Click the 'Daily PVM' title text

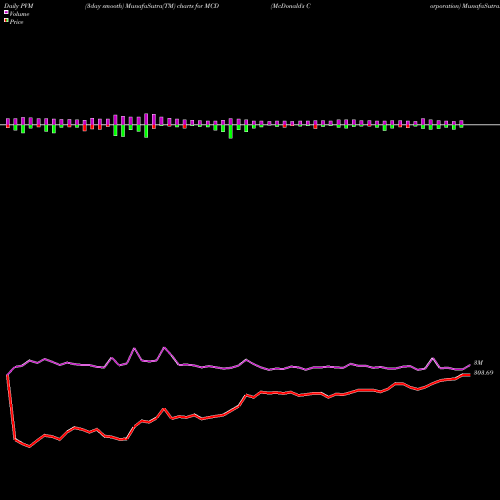pyautogui.click(x=19, y=6)
